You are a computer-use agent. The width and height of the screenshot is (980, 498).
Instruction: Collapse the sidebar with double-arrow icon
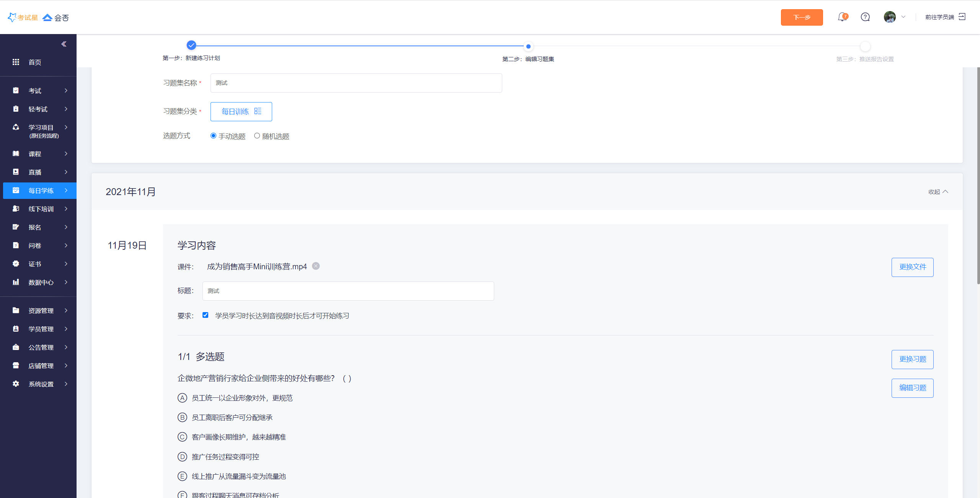point(64,44)
